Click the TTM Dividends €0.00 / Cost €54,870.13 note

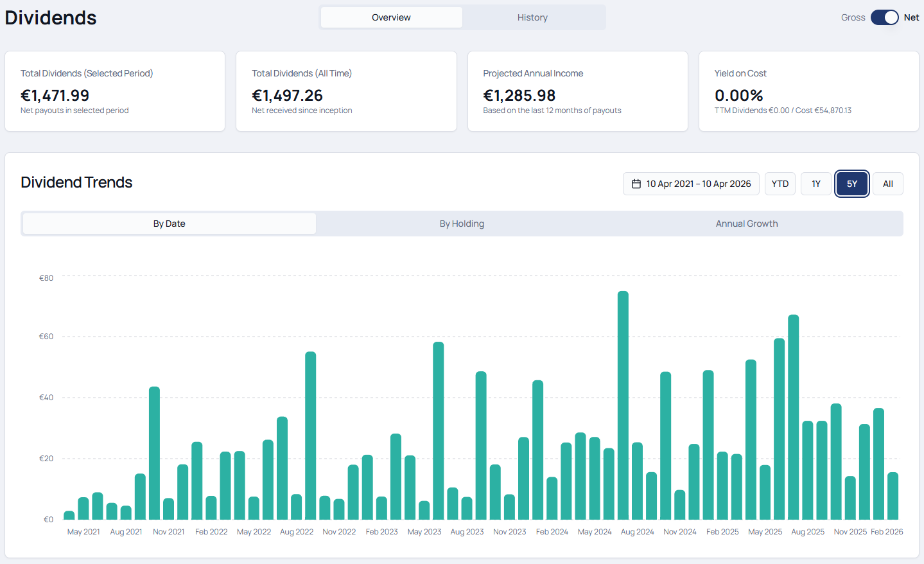point(783,110)
